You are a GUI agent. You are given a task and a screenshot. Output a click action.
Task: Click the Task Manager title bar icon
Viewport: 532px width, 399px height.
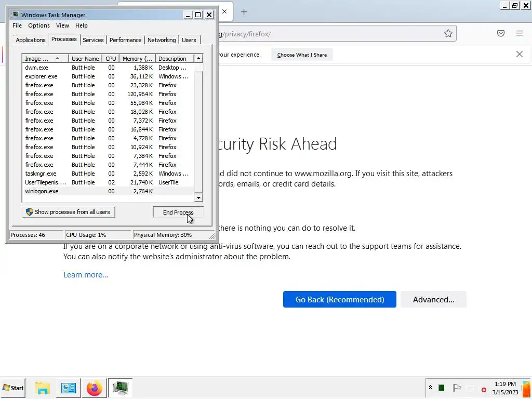coord(15,15)
